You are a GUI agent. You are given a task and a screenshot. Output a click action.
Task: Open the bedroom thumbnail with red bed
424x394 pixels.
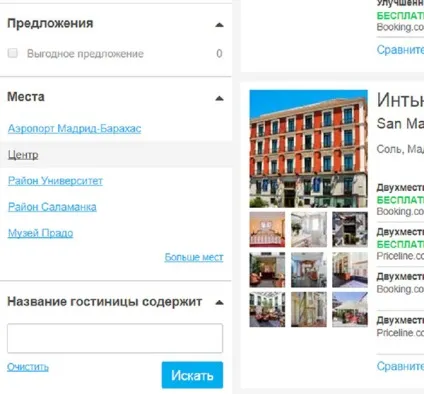[x=267, y=229]
